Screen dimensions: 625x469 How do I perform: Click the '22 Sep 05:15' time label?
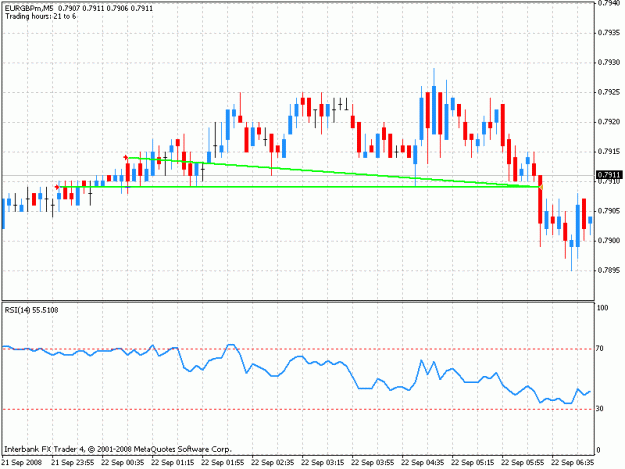click(x=472, y=462)
